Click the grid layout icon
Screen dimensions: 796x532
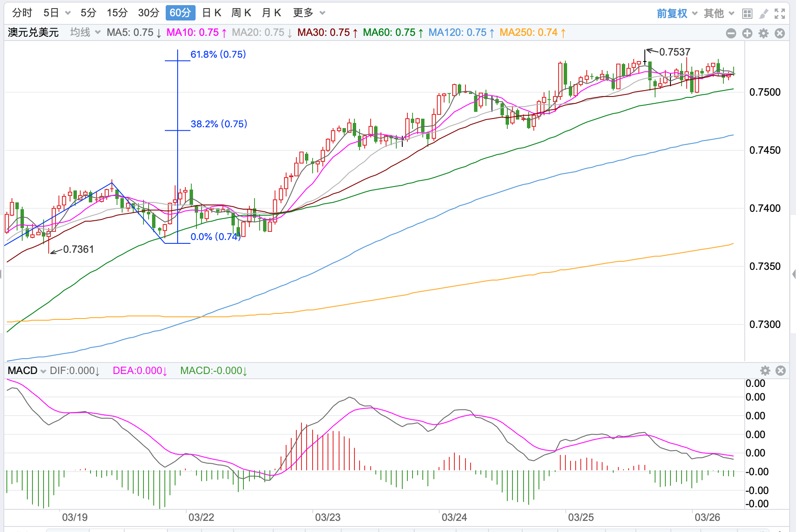pos(747,14)
